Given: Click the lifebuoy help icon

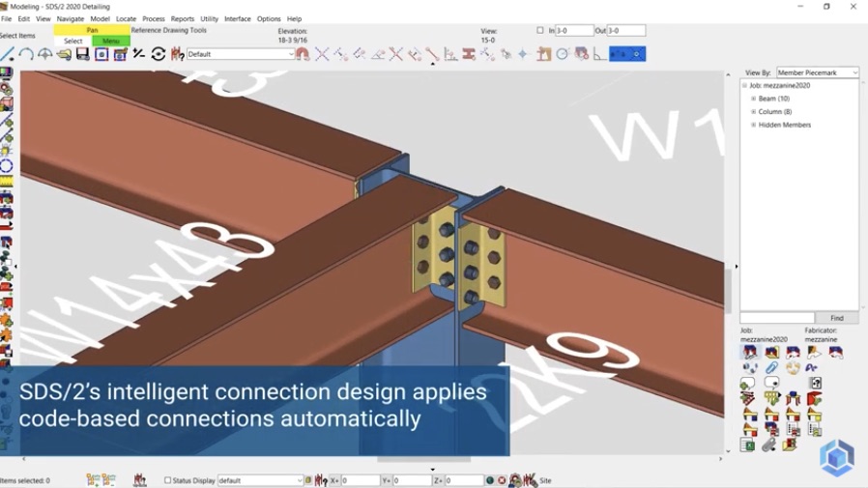Looking at the screenshot, I should click(x=793, y=367).
